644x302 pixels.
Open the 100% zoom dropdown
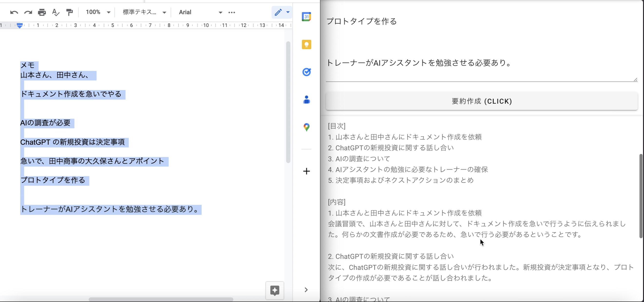click(x=98, y=12)
